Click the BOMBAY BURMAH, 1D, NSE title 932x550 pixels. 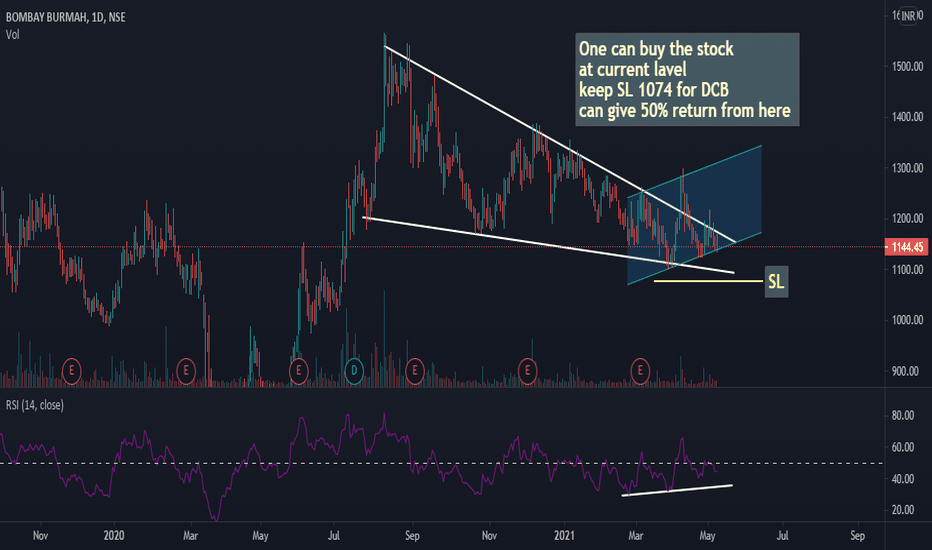[x=65, y=17]
